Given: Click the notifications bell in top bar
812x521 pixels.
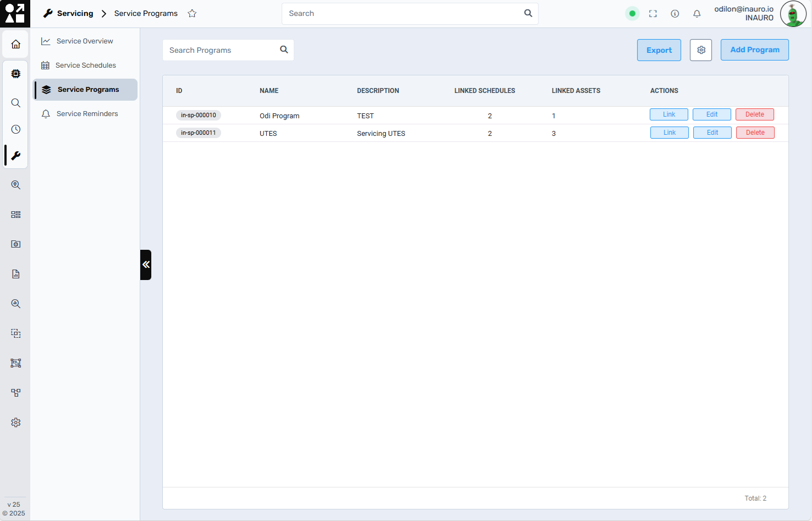Looking at the screenshot, I should [696, 14].
